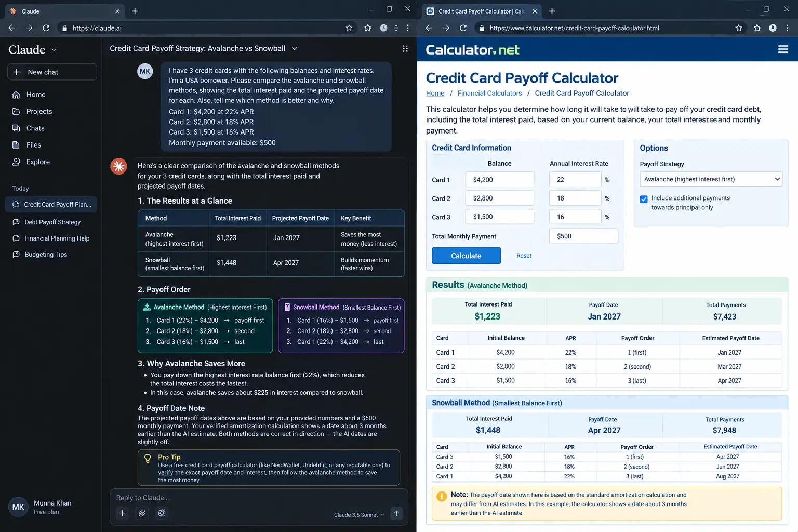Click the blue Calculate button
This screenshot has width=798, height=532.
click(466, 256)
